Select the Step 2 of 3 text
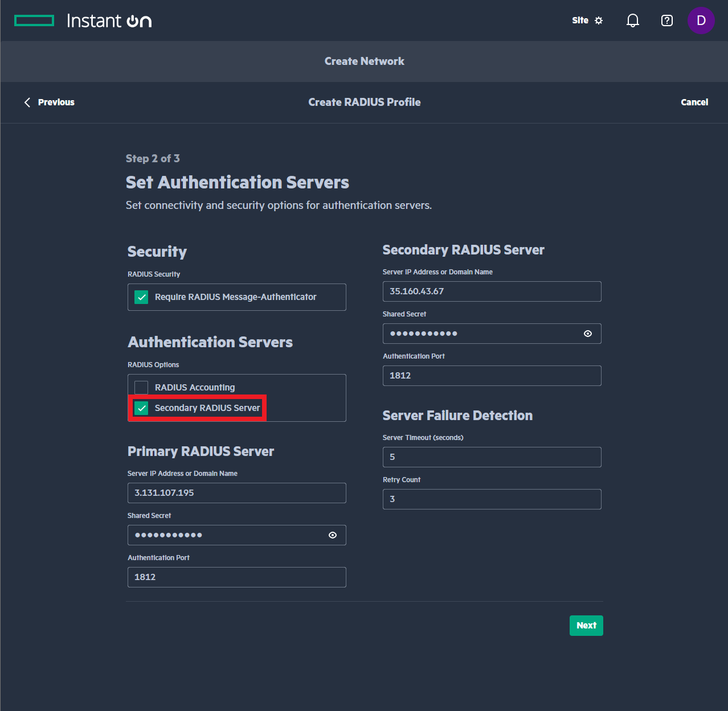The width and height of the screenshot is (728, 711). click(153, 159)
